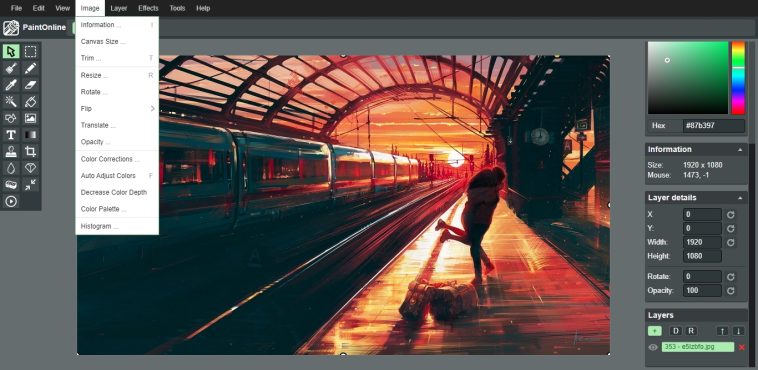Select the Gradient tool
The height and width of the screenshot is (370, 758).
[30, 135]
